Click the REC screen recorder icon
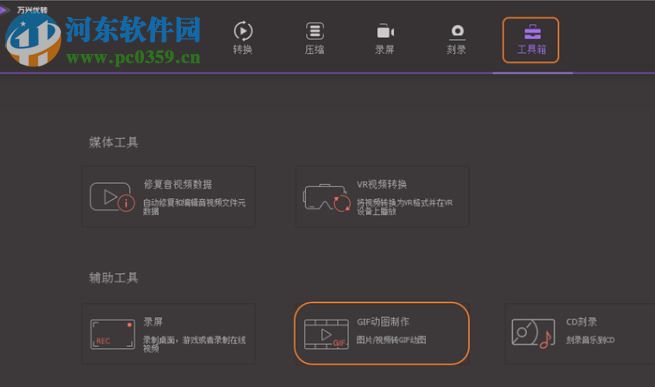The height and width of the screenshot is (387, 655). pos(112,334)
